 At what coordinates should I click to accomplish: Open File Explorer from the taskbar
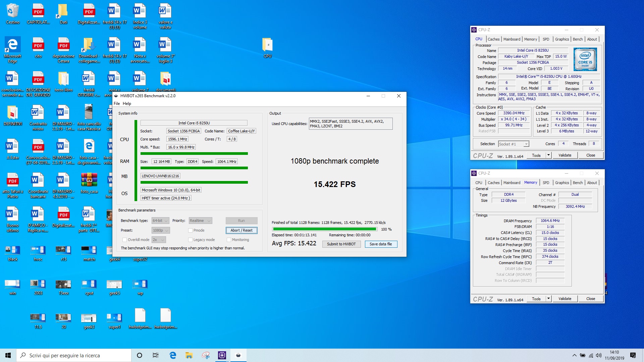[189, 355]
